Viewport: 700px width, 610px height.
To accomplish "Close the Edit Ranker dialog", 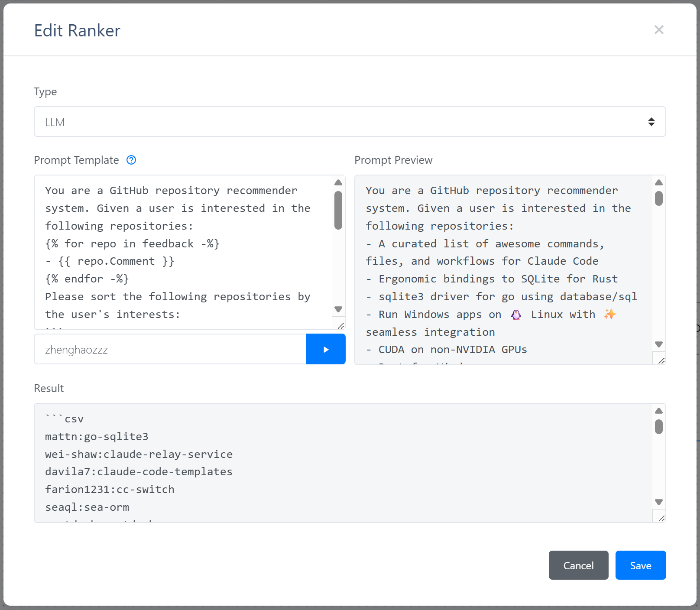I will click(x=659, y=30).
